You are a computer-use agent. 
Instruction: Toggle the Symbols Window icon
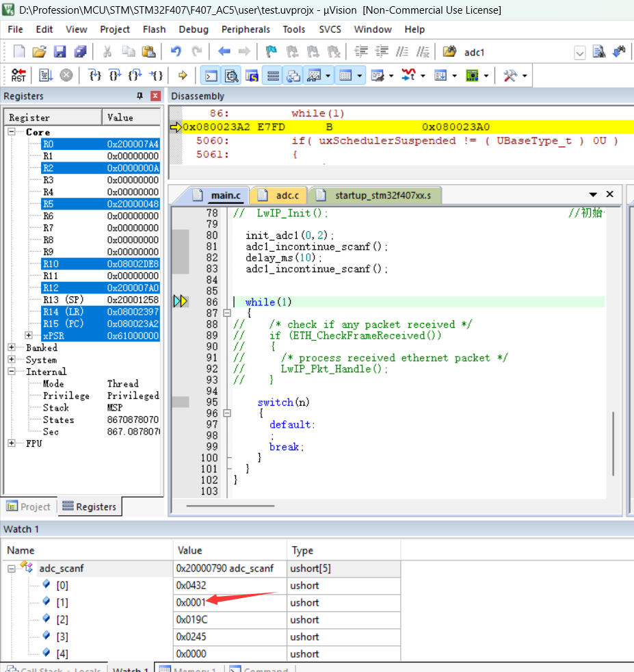click(252, 76)
